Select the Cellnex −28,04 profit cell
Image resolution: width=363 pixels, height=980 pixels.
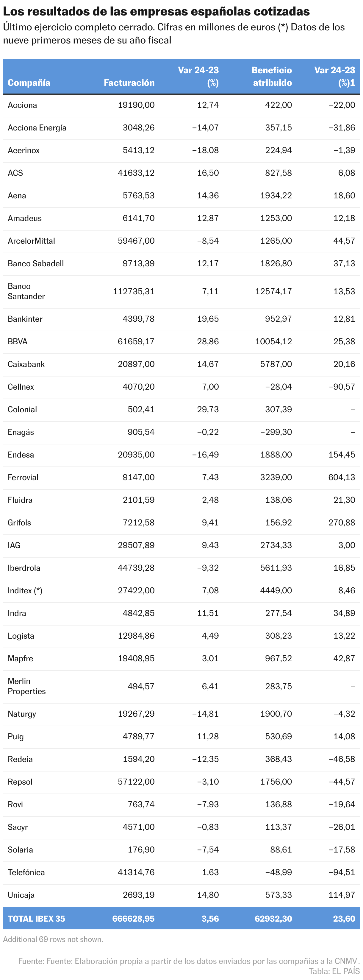tap(278, 387)
